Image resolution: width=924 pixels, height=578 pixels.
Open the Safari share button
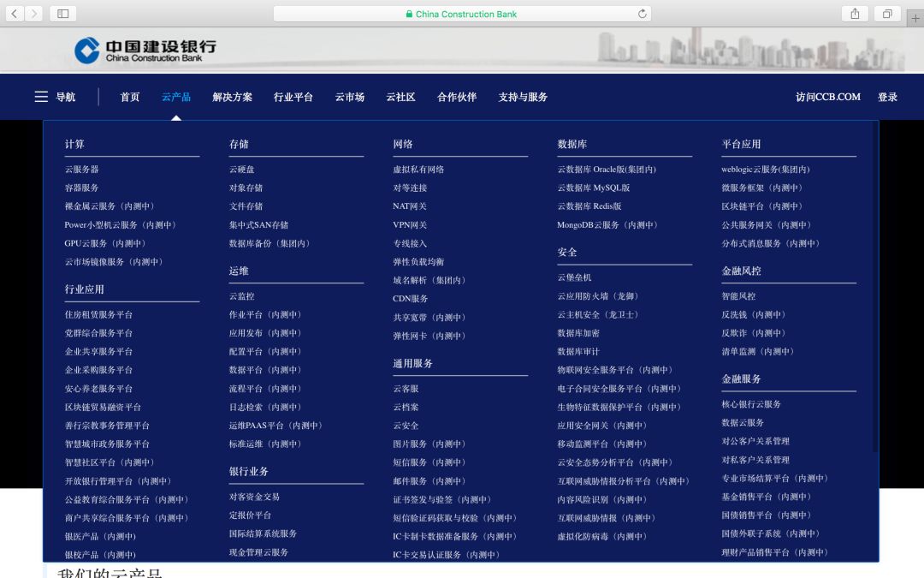click(x=855, y=14)
